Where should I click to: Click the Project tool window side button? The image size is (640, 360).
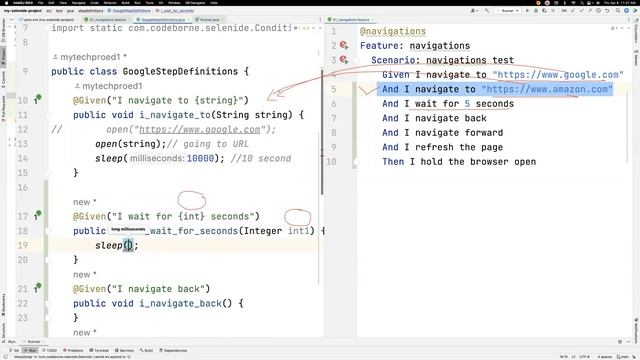tap(3, 56)
